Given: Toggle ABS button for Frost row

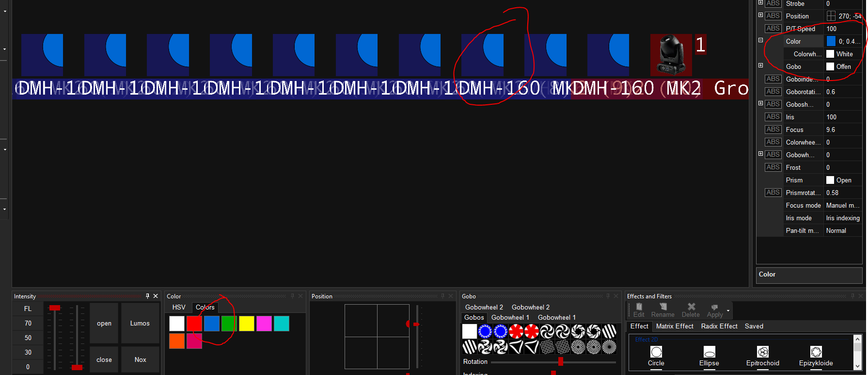Looking at the screenshot, I should coord(773,167).
